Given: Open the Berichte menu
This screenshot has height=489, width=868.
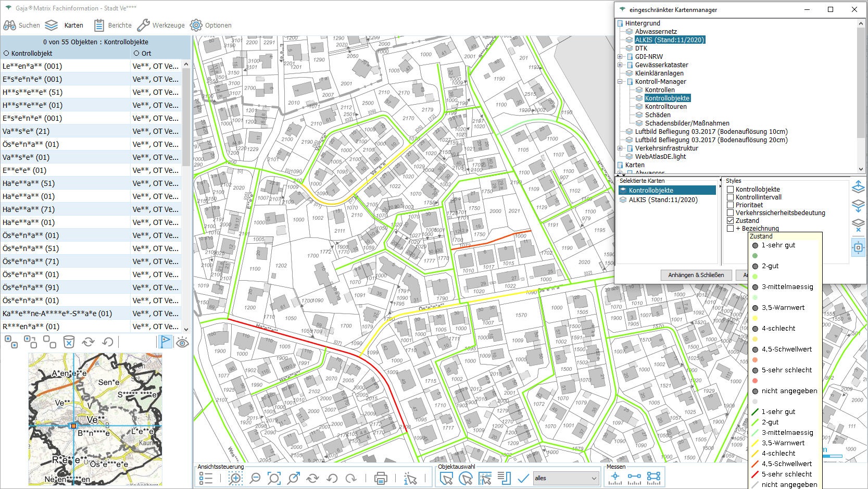Looking at the screenshot, I should click(x=113, y=25).
